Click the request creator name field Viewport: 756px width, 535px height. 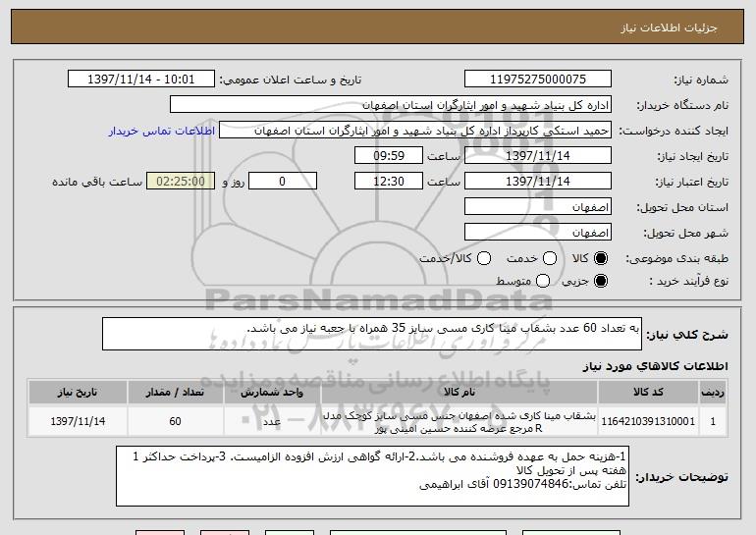click(415, 131)
